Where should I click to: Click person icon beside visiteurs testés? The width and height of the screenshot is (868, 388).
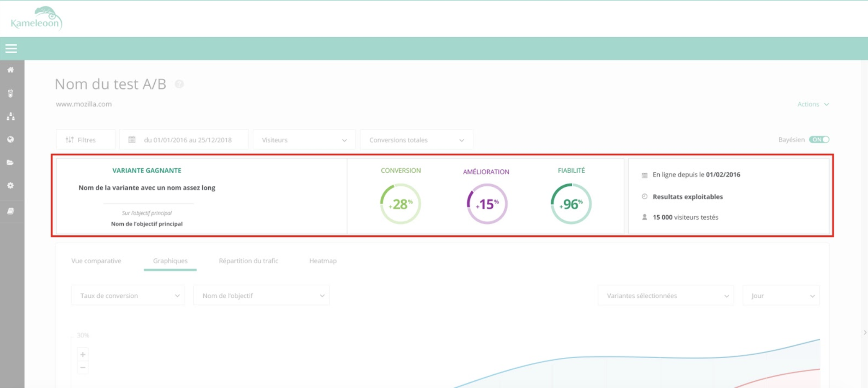(644, 217)
